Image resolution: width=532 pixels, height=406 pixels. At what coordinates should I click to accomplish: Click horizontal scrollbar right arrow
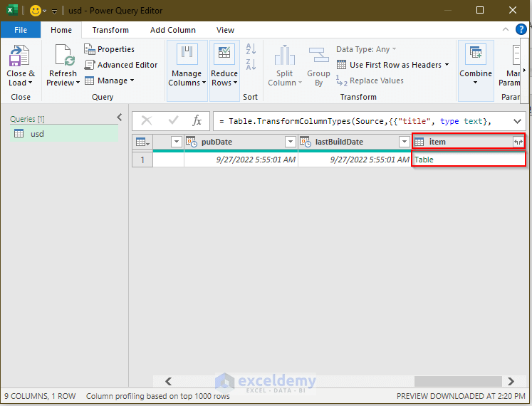coord(511,382)
